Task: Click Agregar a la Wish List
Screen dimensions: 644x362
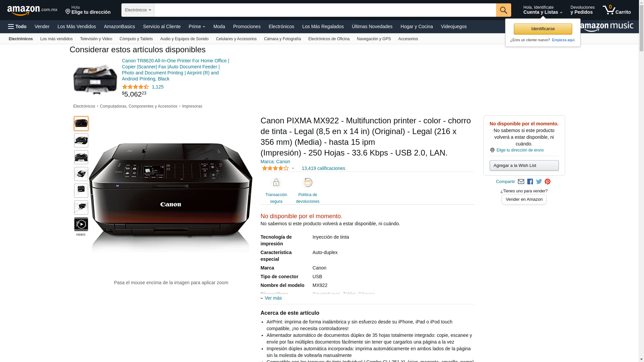Action: pos(524,165)
